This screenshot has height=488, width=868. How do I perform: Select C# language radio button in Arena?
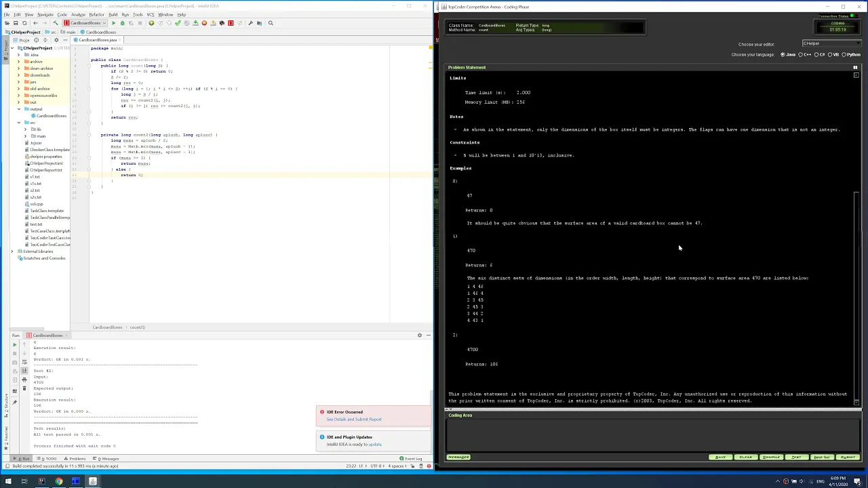coord(816,54)
